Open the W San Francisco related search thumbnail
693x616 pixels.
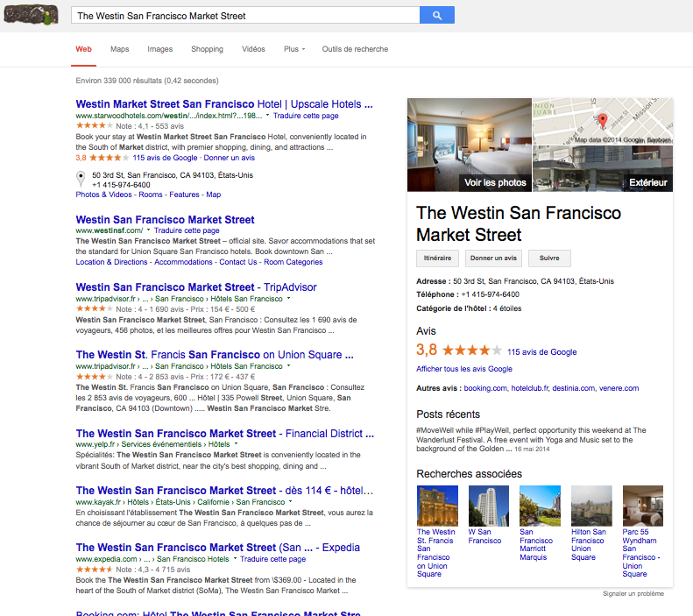(x=488, y=506)
